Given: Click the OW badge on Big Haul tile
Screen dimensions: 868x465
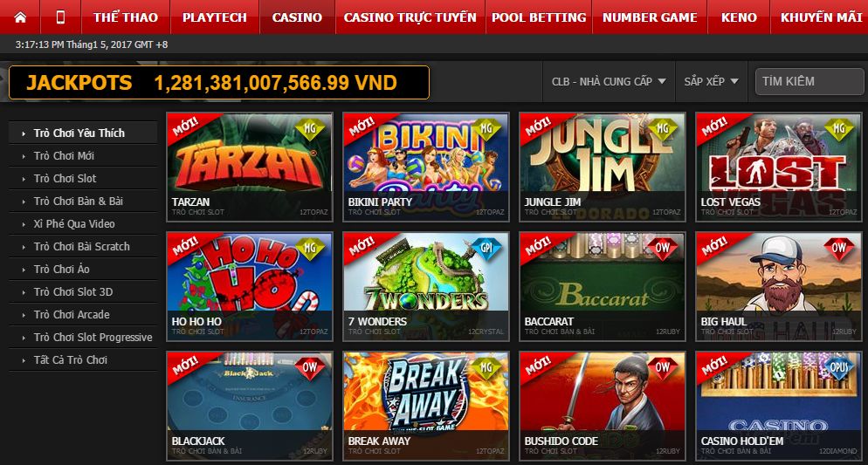Looking at the screenshot, I should coord(839,249).
